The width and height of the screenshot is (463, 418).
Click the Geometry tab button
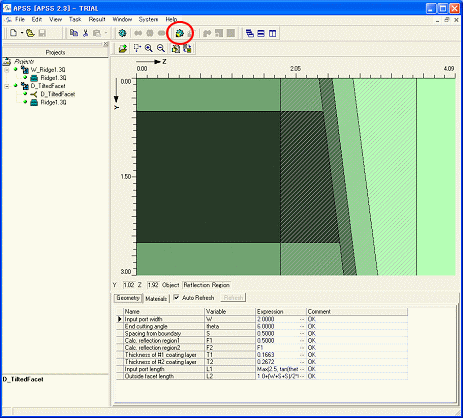click(x=128, y=298)
